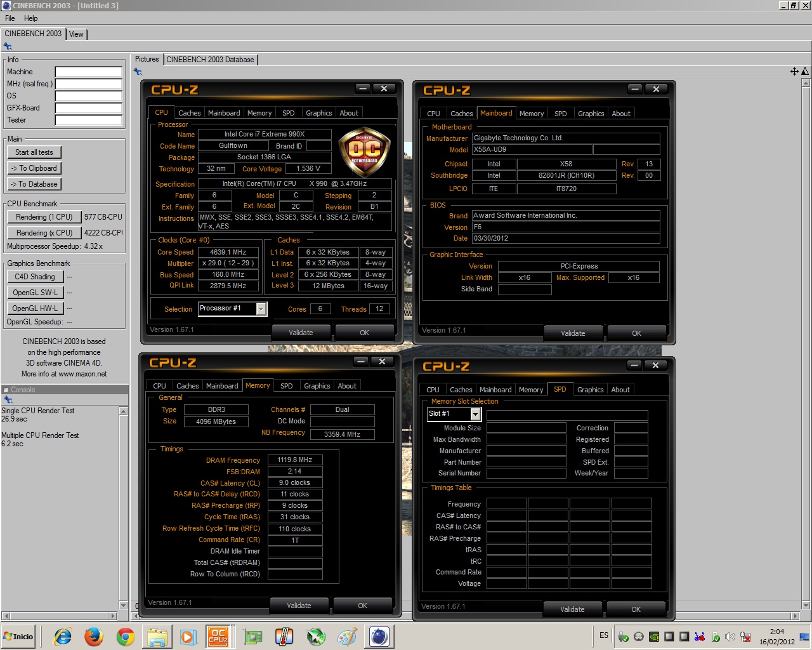Open Google Chrome from the taskbar

[125, 636]
